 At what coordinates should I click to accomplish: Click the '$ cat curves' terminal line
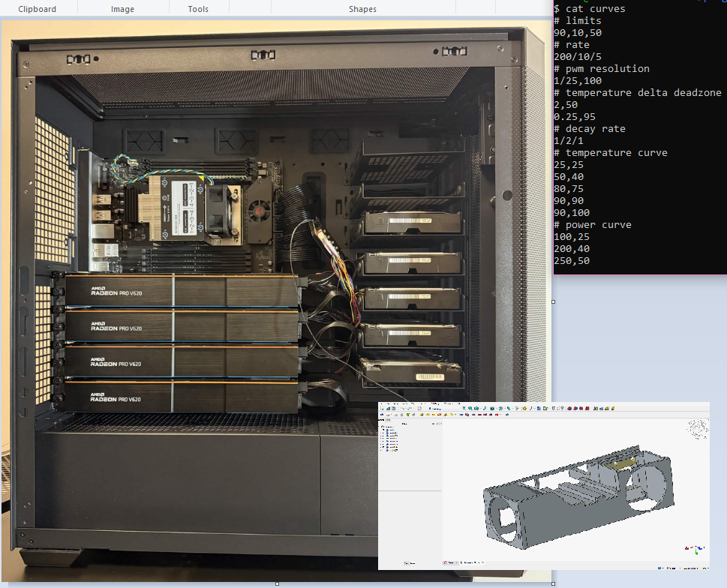[589, 8]
